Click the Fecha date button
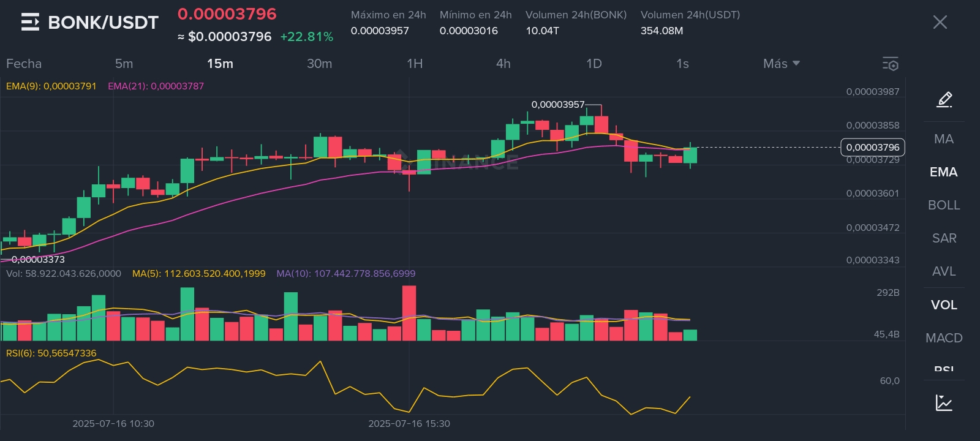 click(x=24, y=64)
